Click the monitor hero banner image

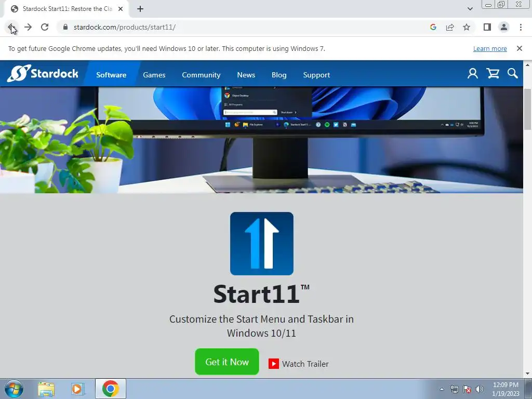click(x=261, y=140)
